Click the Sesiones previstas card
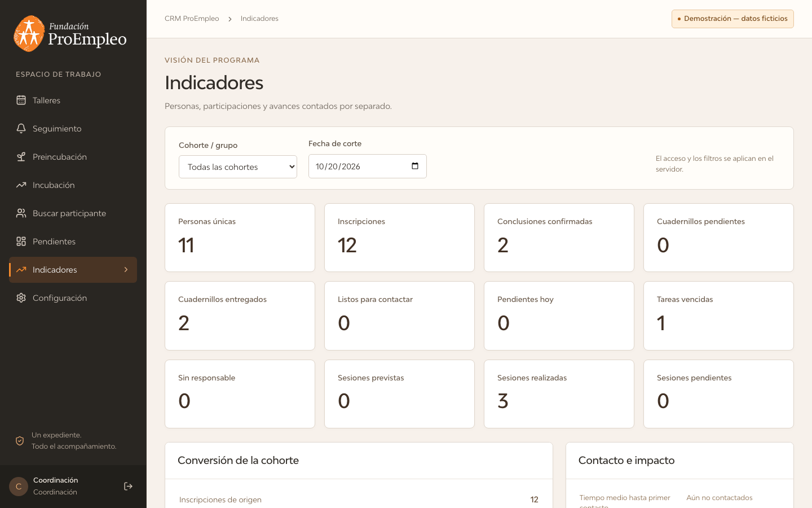Image resolution: width=812 pixels, height=508 pixels. tap(399, 394)
